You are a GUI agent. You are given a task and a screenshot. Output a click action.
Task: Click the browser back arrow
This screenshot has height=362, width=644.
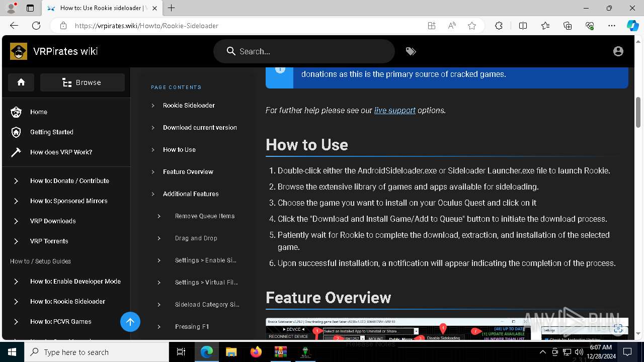(14, 26)
